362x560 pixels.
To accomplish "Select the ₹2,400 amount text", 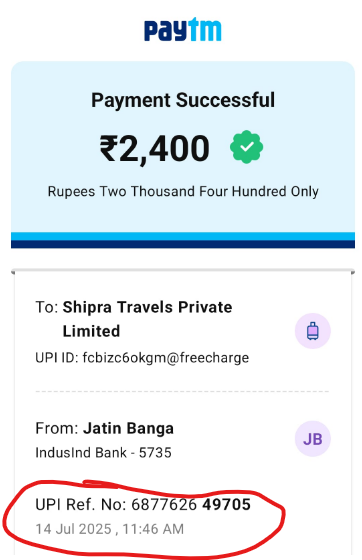I will pyautogui.click(x=154, y=149).
